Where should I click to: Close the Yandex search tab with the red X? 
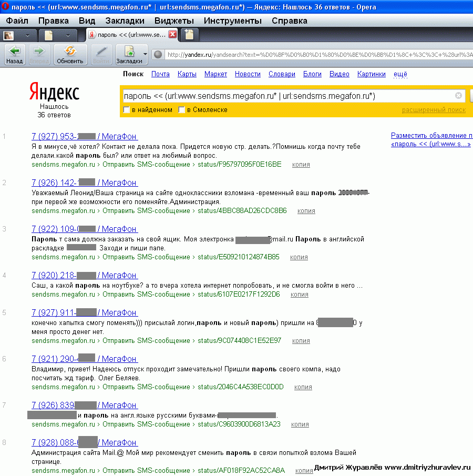coord(172,34)
